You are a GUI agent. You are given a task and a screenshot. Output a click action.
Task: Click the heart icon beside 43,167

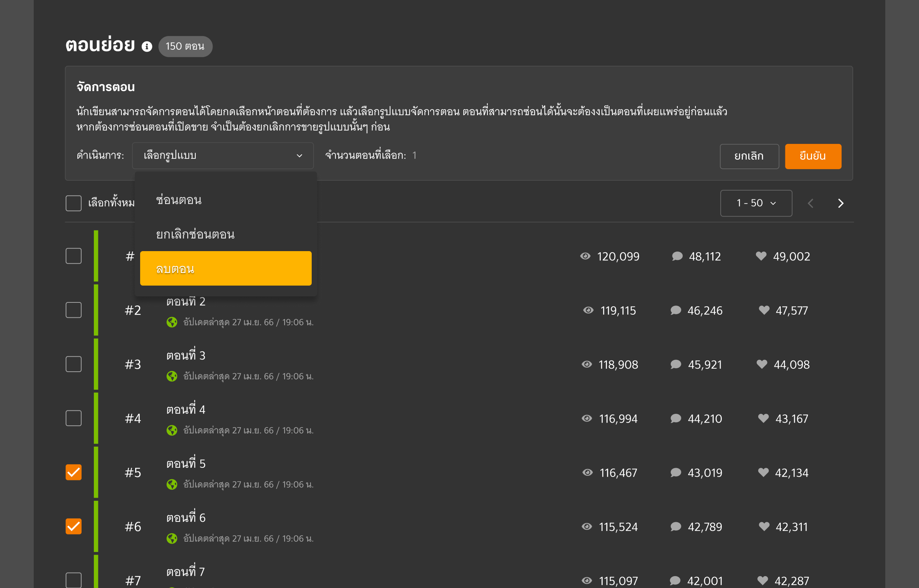click(x=764, y=418)
